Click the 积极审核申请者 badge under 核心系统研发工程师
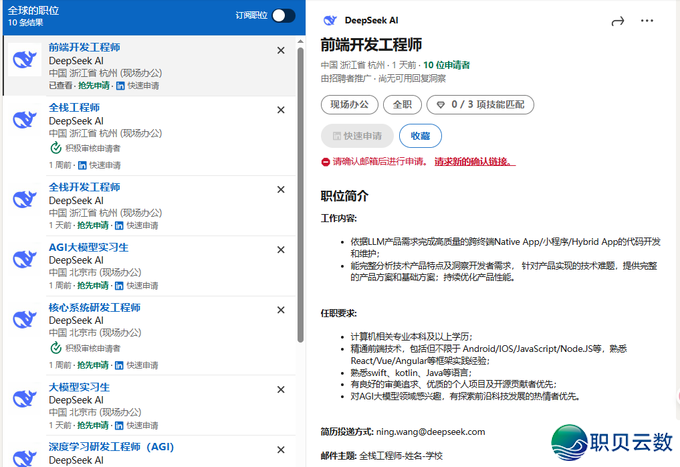Image resolution: width=680 pixels, height=467 pixels. click(x=85, y=348)
